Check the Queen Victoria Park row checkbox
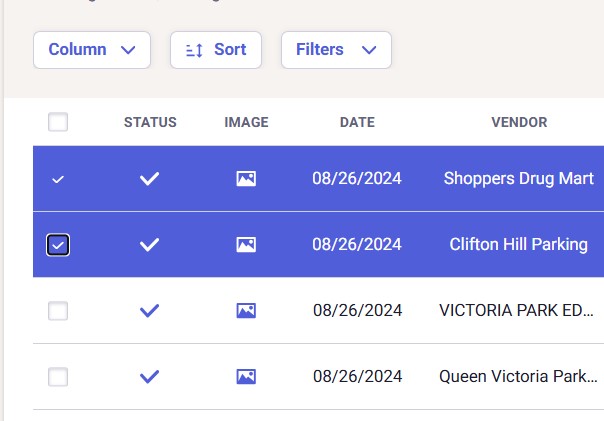 point(58,377)
